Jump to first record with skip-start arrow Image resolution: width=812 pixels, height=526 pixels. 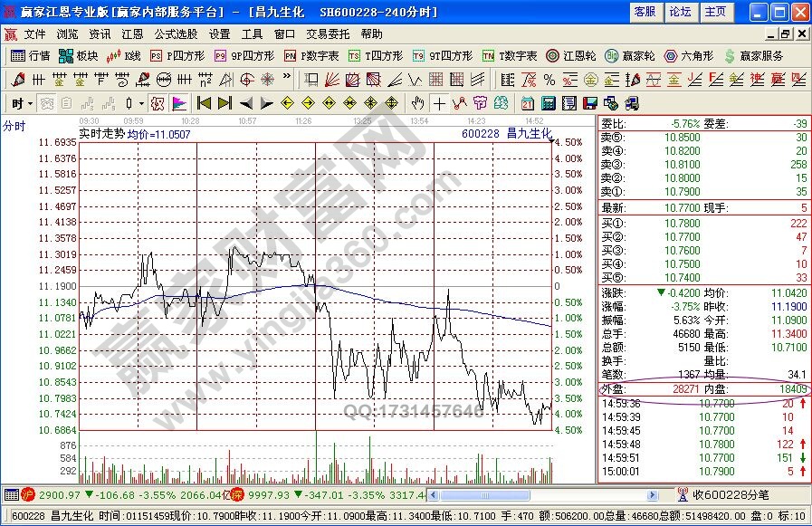tap(205, 102)
